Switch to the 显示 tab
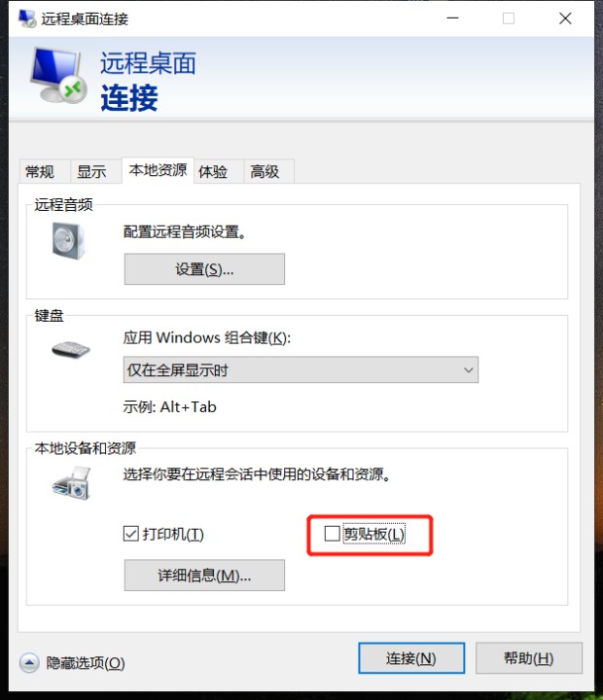 91,171
